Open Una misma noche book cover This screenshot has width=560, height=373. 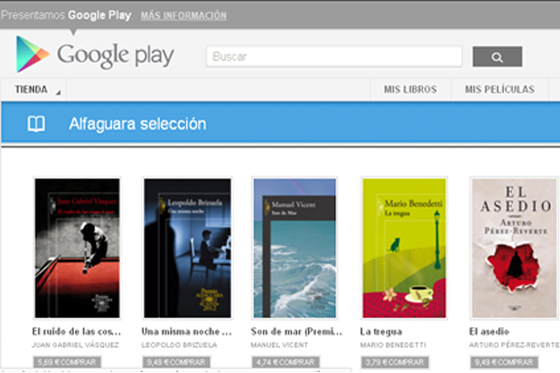187,248
